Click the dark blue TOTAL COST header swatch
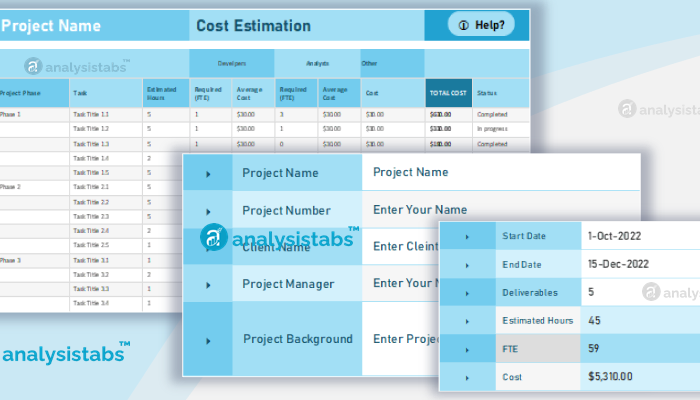Viewport: 700px width, 400px height. pyautogui.click(x=448, y=93)
